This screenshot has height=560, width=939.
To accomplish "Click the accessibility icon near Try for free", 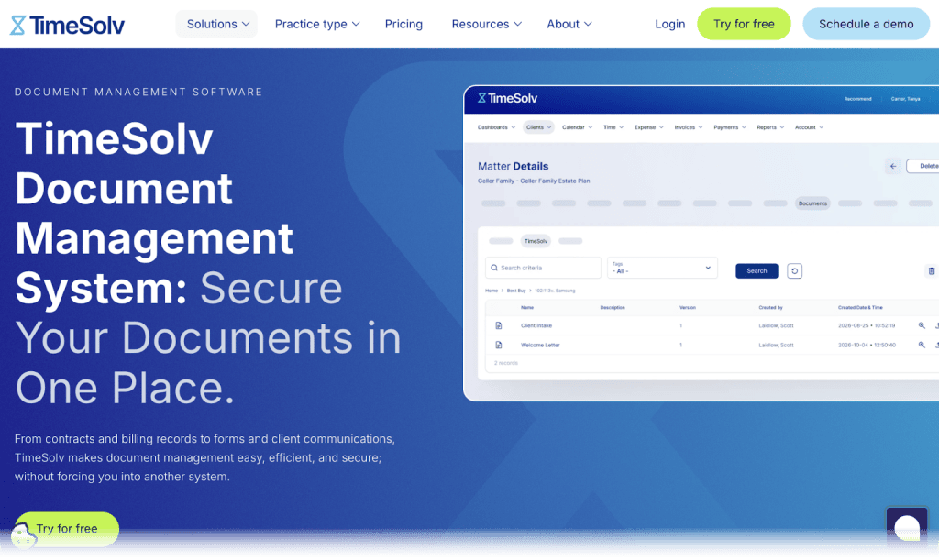I will (25, 534).
